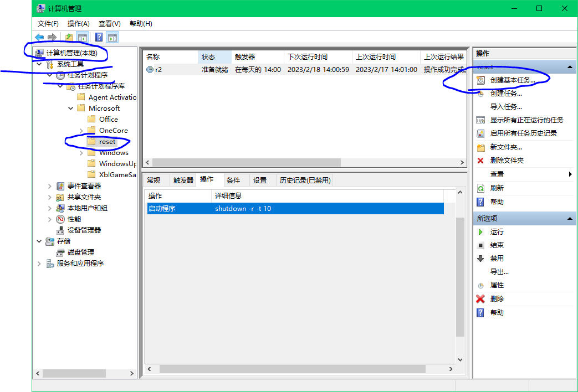Click the 共享文件夹 tree icon
The height and width of the screenshot is (392, 578).
pyautogui.click(x=60, y=197)
